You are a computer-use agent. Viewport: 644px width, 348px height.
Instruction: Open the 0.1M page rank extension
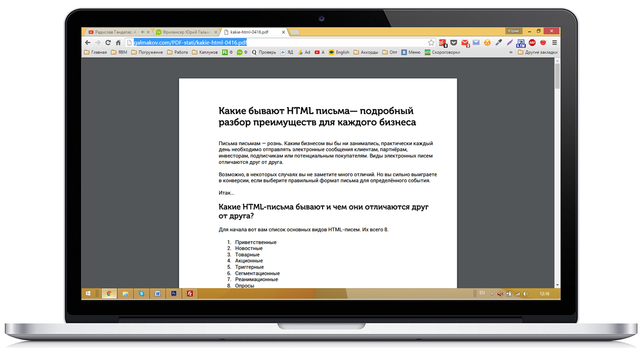click(x=521, y=43)
